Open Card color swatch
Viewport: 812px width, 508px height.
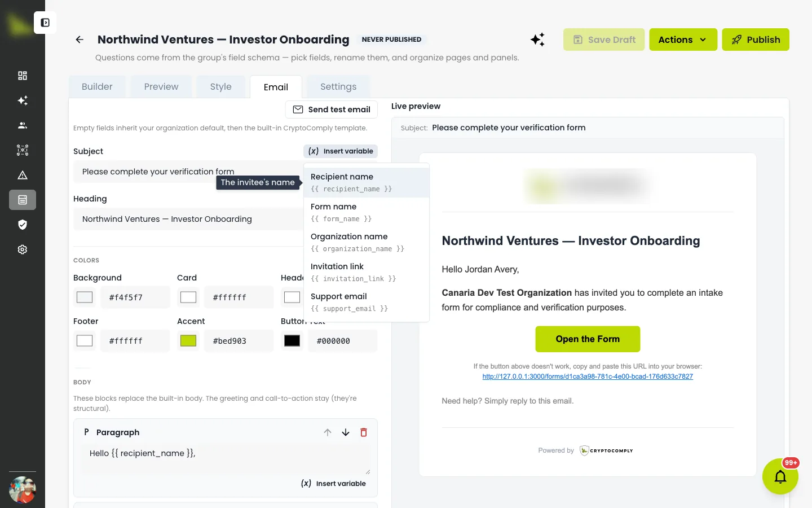click(188, 297)
